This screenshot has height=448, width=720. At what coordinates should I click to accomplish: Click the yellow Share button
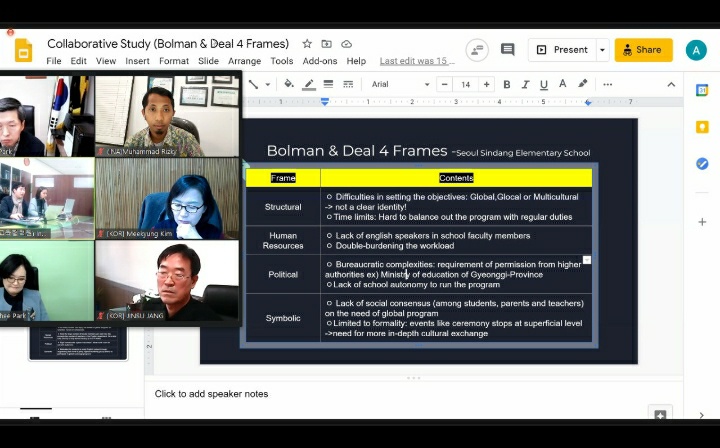(643, 50)
